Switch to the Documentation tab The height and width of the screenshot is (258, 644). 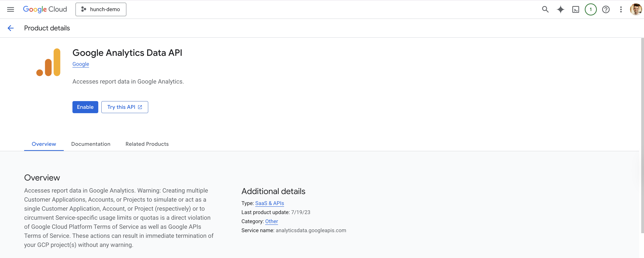click(x=91, y=144)
